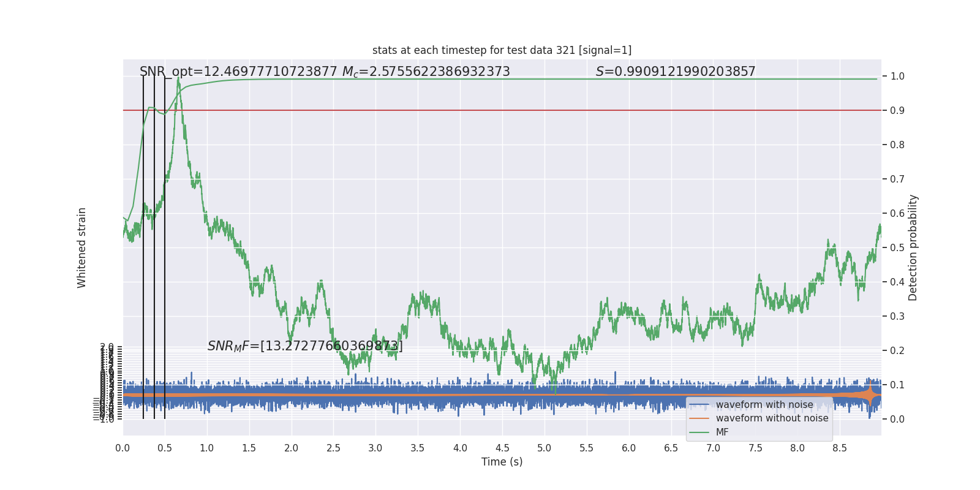Click the 'Whitened strain' y-axis label

click(x=81, y=247)
